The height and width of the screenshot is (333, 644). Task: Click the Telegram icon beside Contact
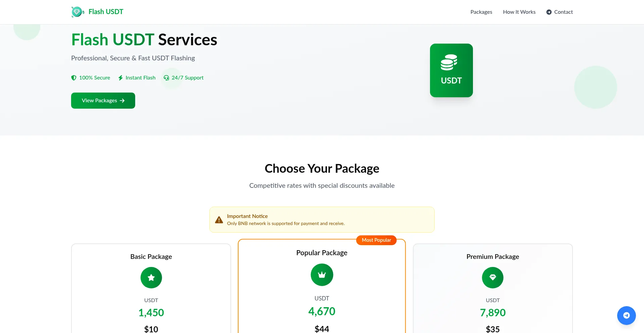pyautogui.click(x=549, y=12)
